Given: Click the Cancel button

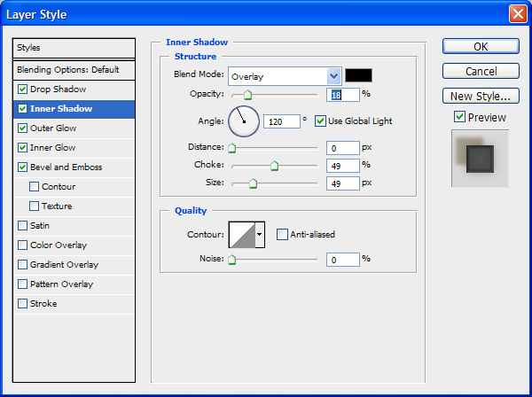Looking at the screenshot, I should pyautogui.click(x=480, y=71).
